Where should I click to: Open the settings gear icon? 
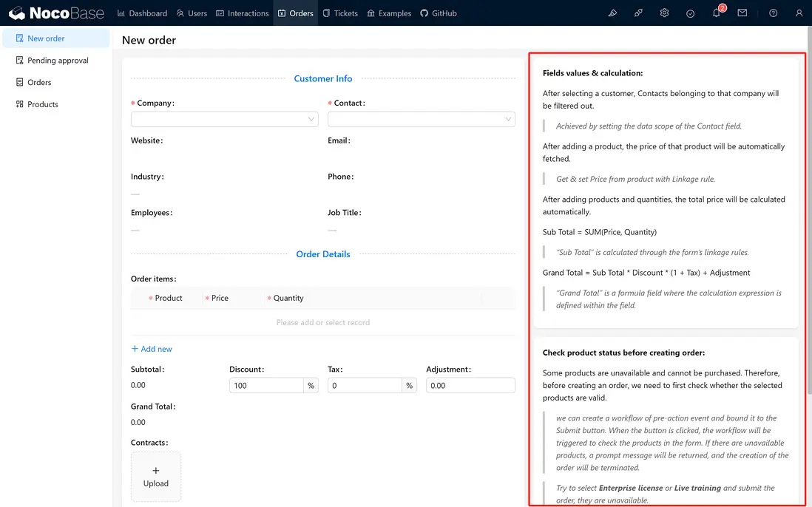point(664,13)
